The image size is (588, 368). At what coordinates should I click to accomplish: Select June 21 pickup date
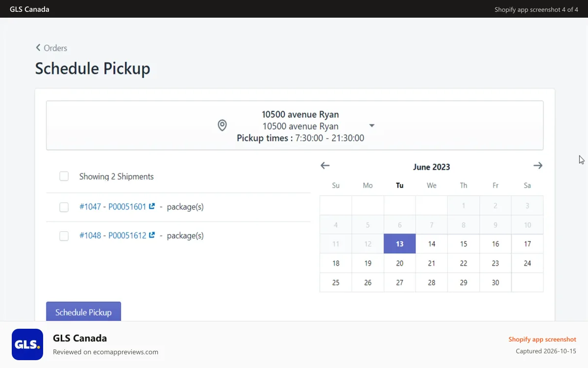pos(432,263)
